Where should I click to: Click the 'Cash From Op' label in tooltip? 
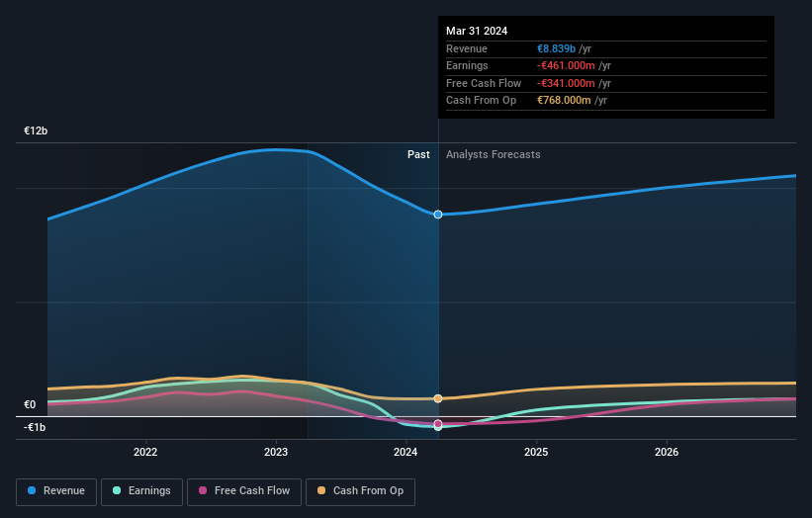[481, 101]
